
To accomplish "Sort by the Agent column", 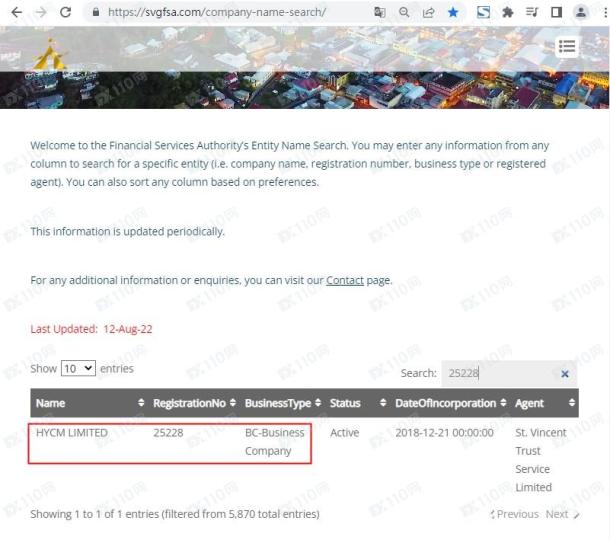I will [544, 403].
